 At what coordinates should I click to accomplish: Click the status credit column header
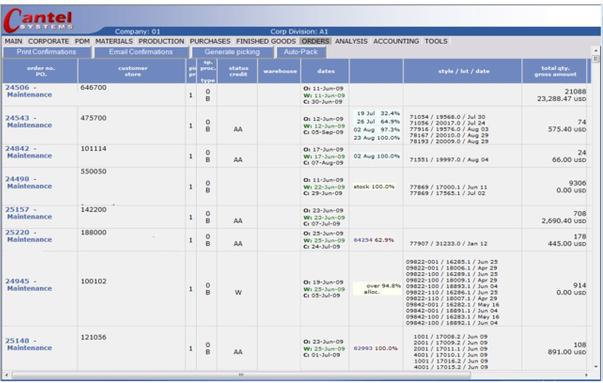238,71
